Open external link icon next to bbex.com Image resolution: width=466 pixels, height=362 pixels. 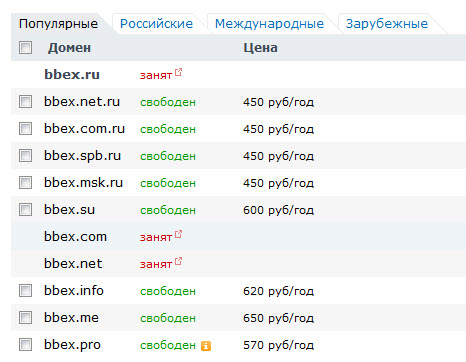178,234
